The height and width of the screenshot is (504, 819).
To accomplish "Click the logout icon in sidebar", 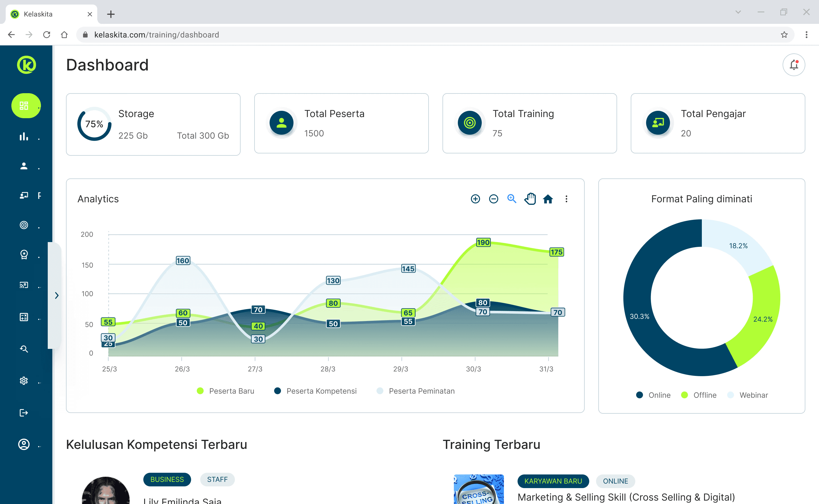I will point(24,413).
